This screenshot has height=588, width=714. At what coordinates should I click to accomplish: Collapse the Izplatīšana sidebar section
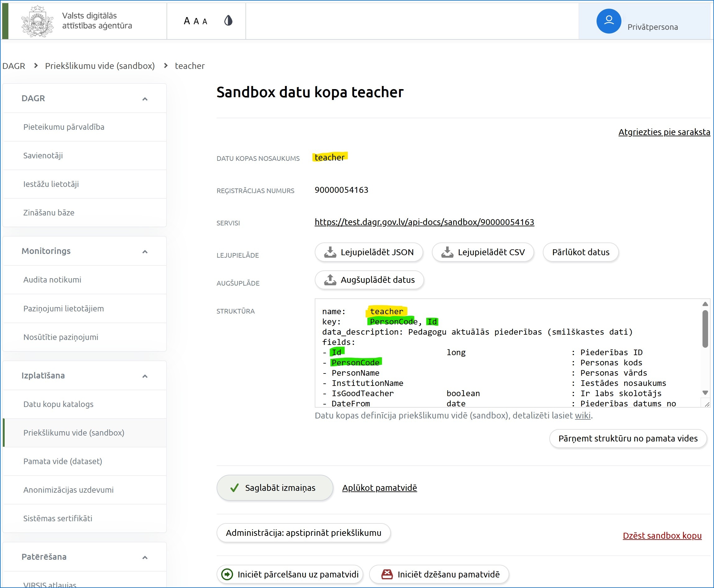pyautogui.click(x=145, y=376)
